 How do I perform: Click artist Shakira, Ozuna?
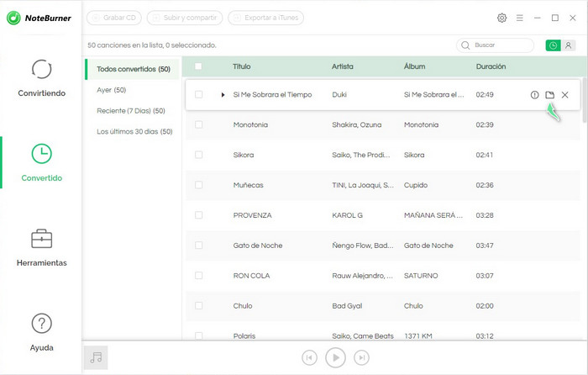(357, 124)
